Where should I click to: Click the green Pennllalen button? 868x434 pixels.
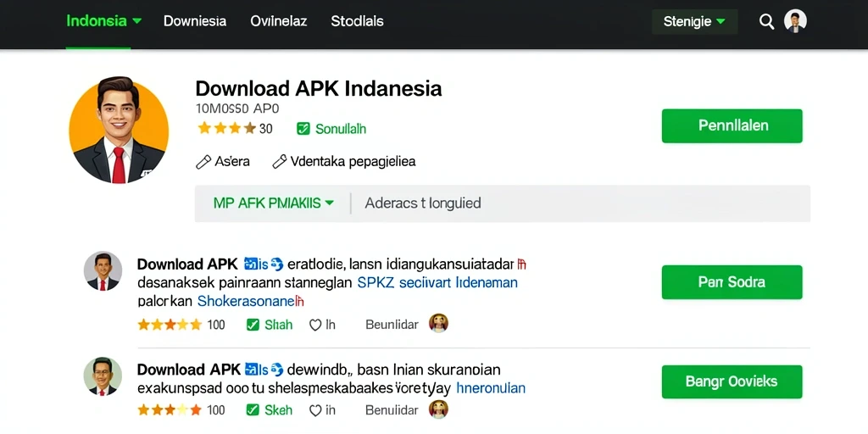pos(732,125)
